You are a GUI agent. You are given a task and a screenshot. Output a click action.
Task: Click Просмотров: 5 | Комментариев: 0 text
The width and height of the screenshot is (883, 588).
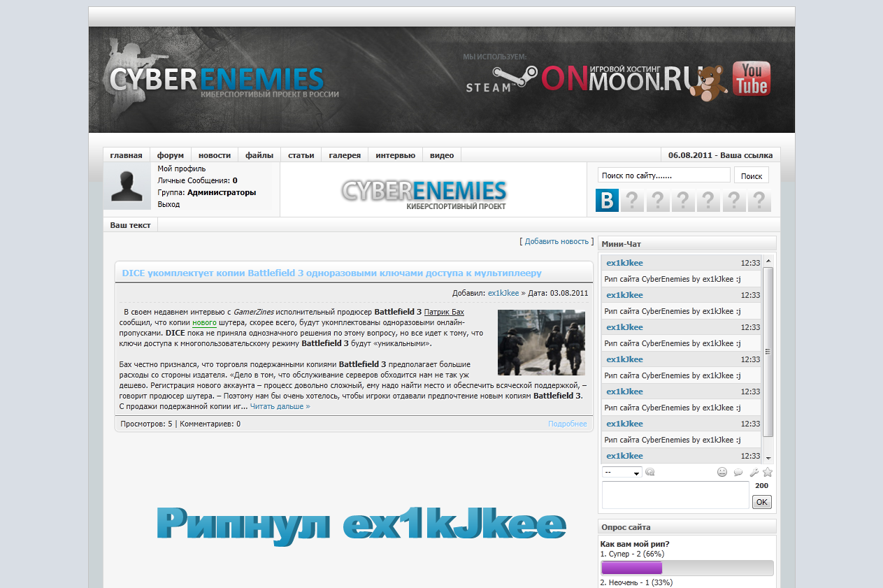pos(180,424)
